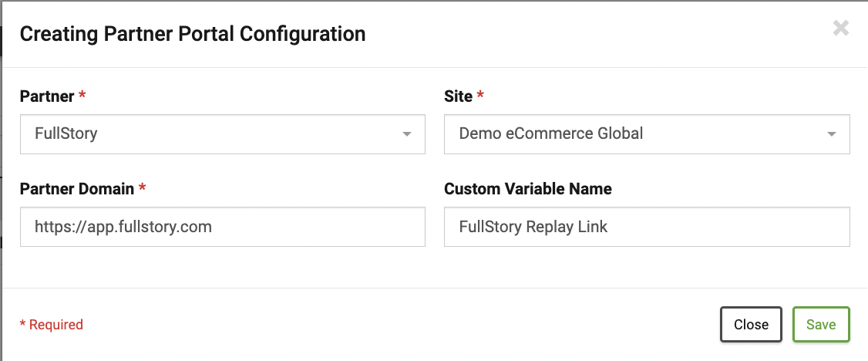The image size is (868, 361).
Task: Click the Partner Domain label
Action: tap(77, 189)
